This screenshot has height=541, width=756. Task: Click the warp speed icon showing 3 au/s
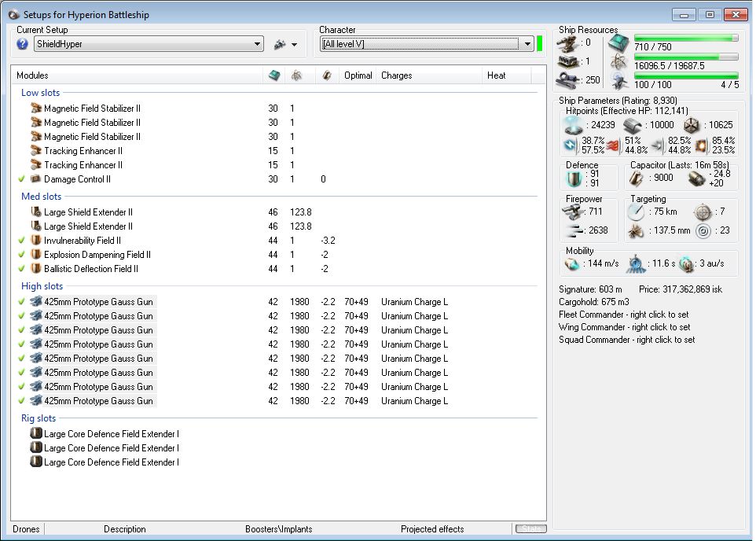(x=686, y=264)
